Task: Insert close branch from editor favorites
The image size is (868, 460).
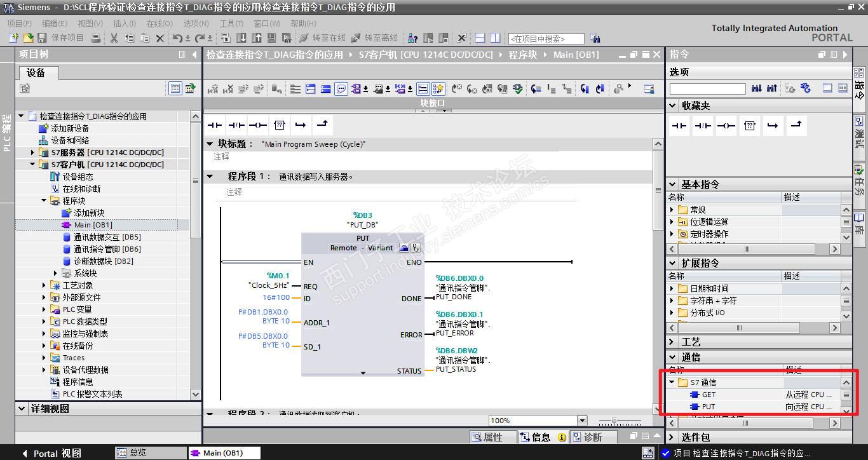Action: click(x=322, y=125)
